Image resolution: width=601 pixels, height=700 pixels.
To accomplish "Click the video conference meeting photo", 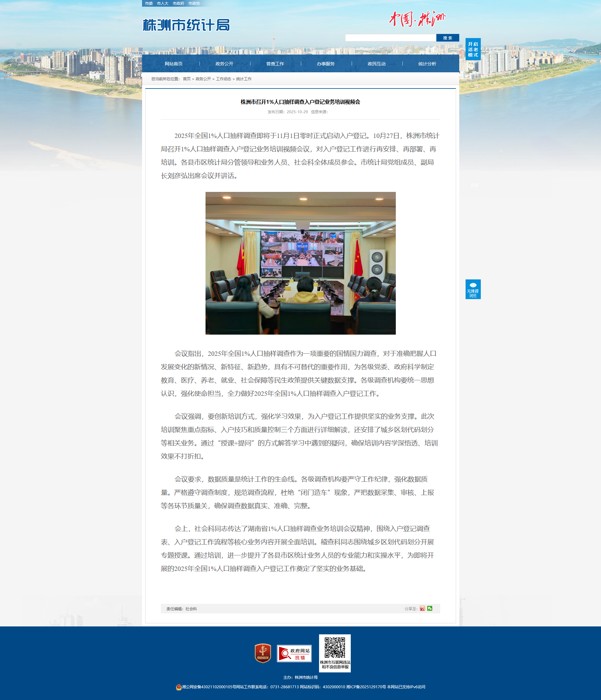I will 300,263.
